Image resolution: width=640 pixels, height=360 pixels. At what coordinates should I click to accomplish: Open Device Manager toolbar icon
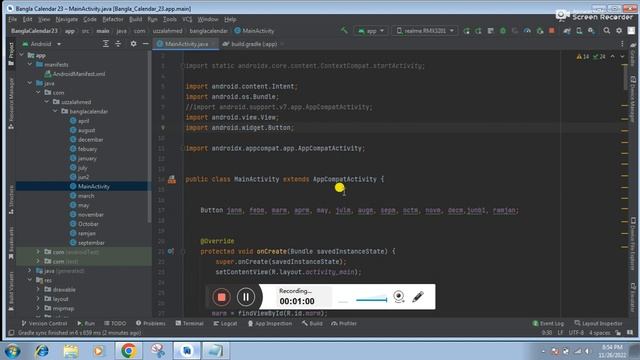[x=579, y=31]
